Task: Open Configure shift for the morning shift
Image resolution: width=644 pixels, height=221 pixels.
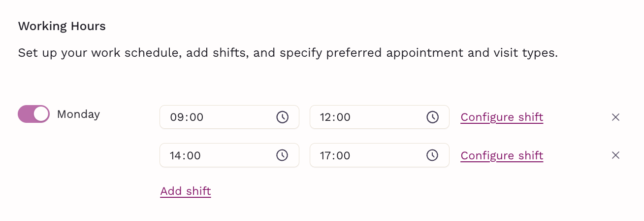Action: point(502,117)
